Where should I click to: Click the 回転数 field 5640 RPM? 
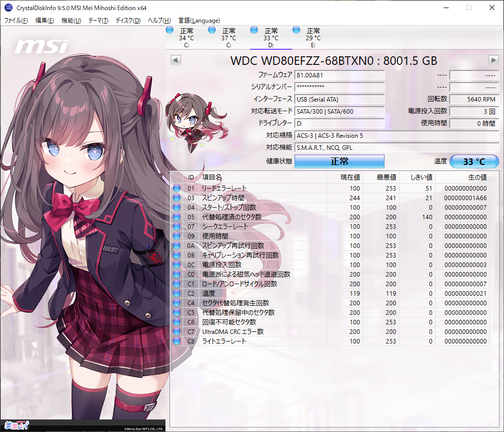pos(474,99)
